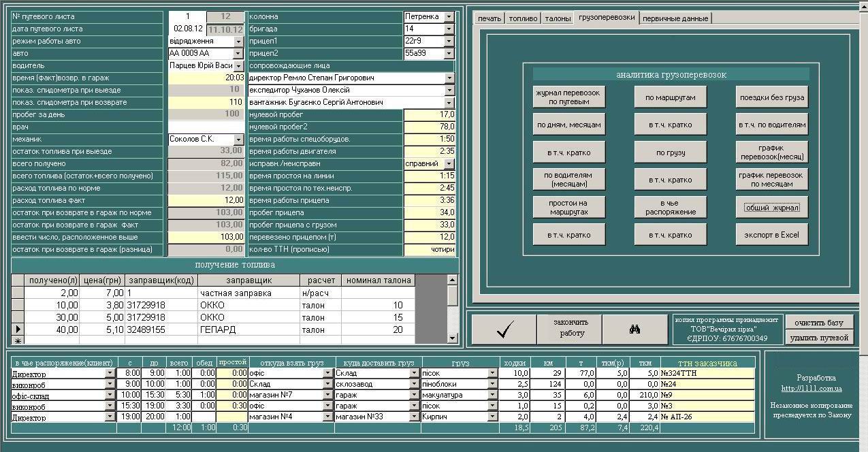Image resolution: width=868 pixels, height=452 pixels.
Task: Switch to the топливо tab
Action: click(523, 18)
